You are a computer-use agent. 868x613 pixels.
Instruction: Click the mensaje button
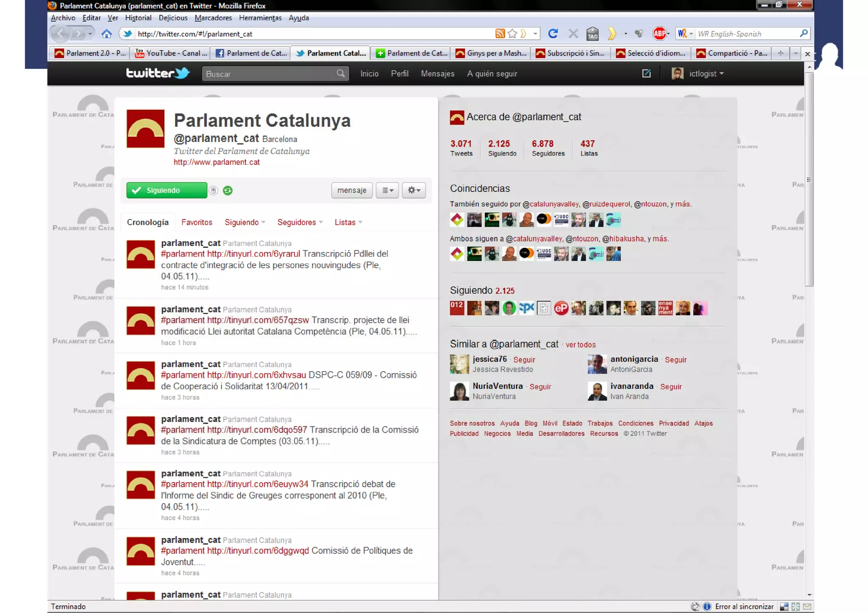click(351, 191)
